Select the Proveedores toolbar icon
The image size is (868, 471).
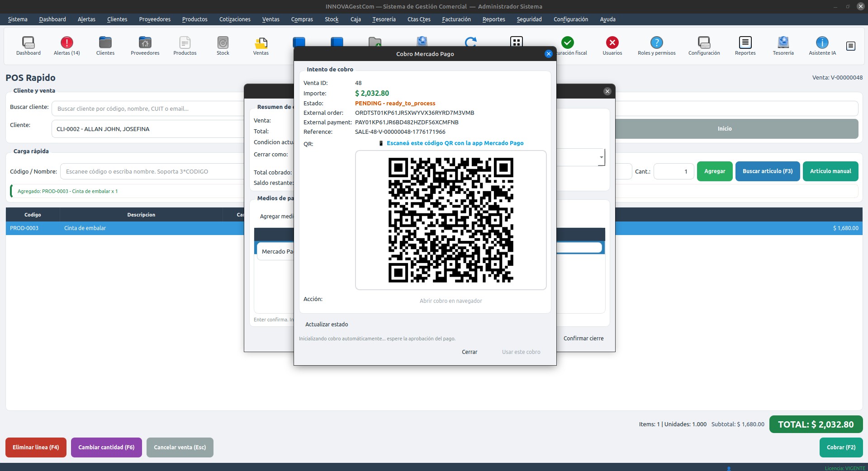pyautogui.click(x=145, y=46)
